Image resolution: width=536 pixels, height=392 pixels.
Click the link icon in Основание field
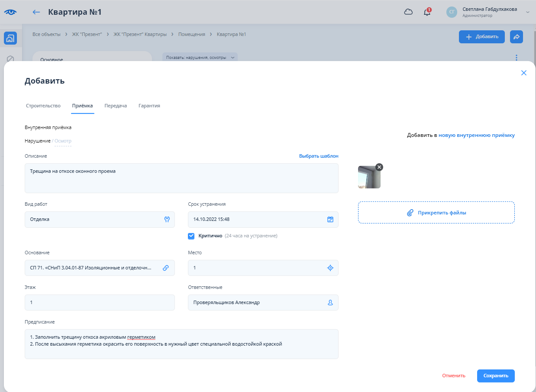165,268
